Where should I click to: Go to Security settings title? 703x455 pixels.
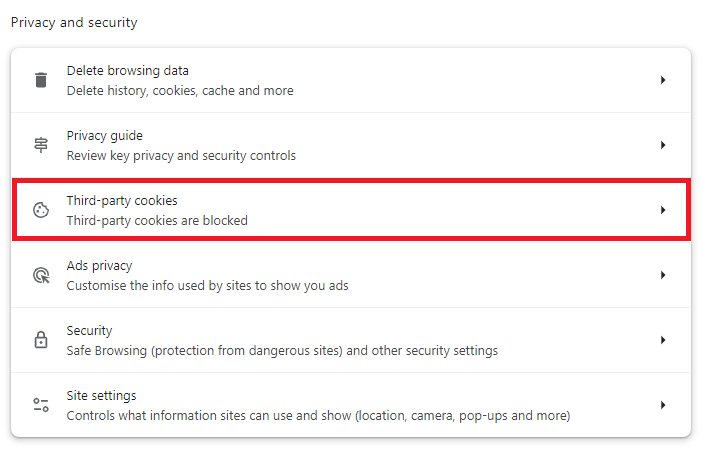pyautogui.click(x=89, y=331)
